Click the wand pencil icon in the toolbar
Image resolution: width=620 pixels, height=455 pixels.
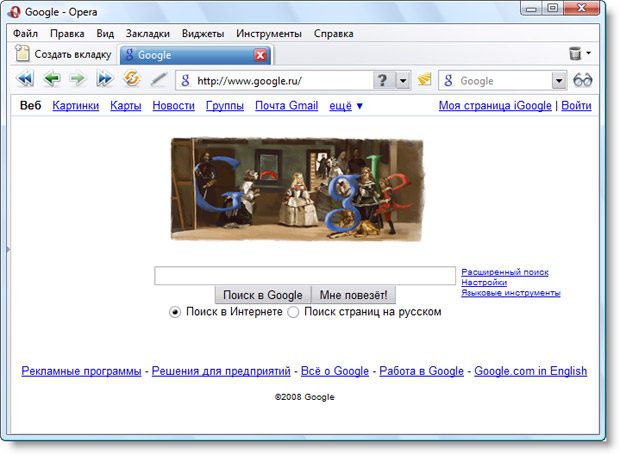[x=159, y=79]
